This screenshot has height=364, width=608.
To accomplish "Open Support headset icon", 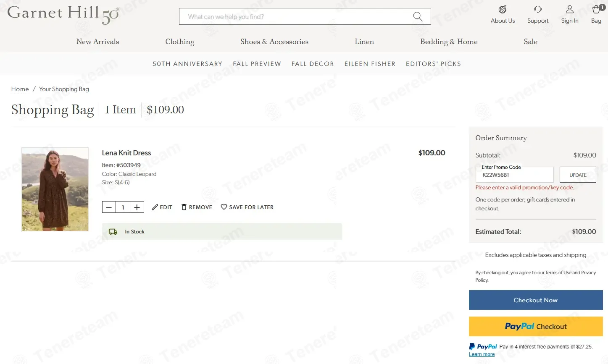I will click(x=538, y=9).
